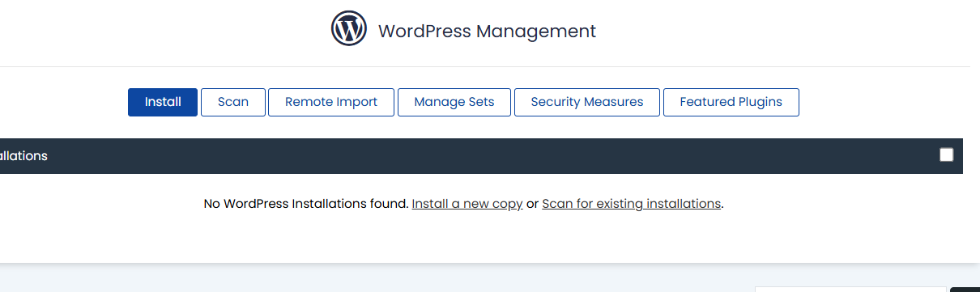This screenshot has height=292, width=980.
Task: Open Remote Import
Action: click(331, 102)
